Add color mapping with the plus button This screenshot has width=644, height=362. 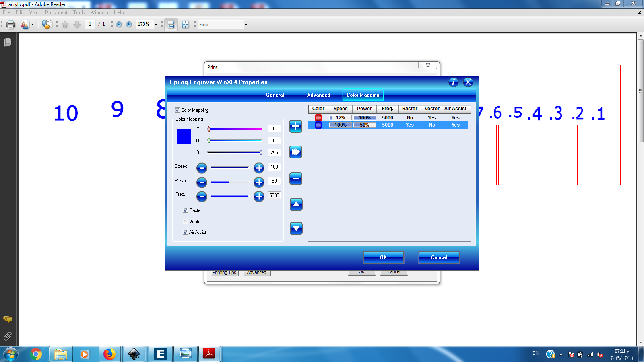click(x=296, y=126)
